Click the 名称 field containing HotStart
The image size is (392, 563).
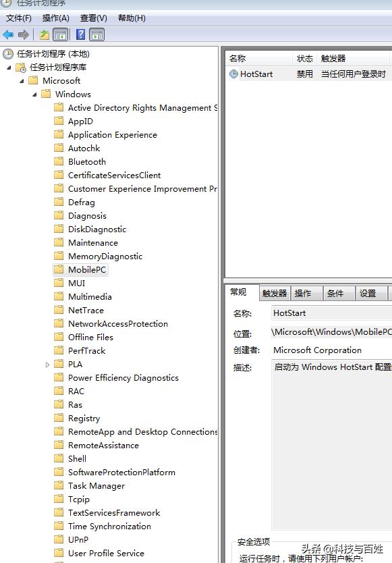click(x=332, y=313)
